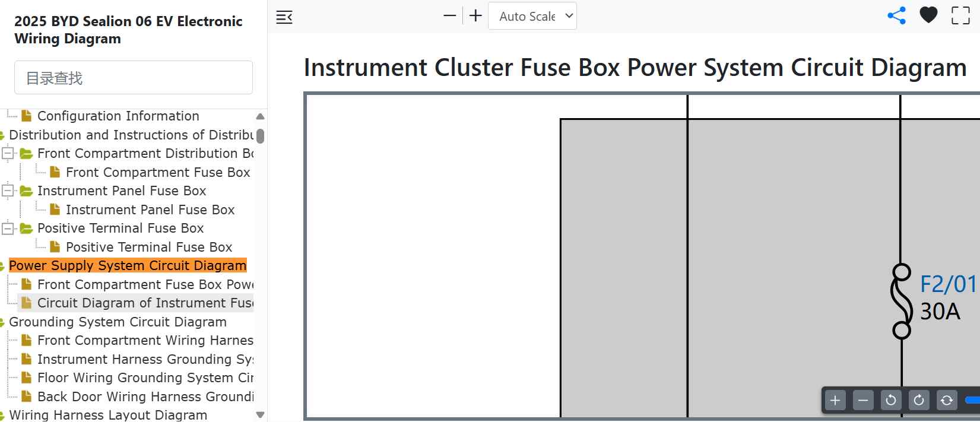This screenshot has width=980, height=422.
Task: Click the catalog search field
Action: coord(134,77)
